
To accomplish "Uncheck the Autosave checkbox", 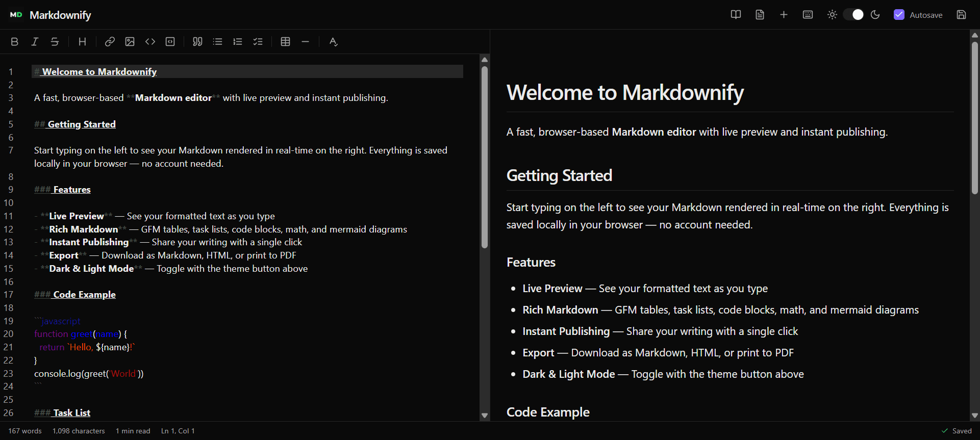I will pyautogui.click(x=899, y=15).
